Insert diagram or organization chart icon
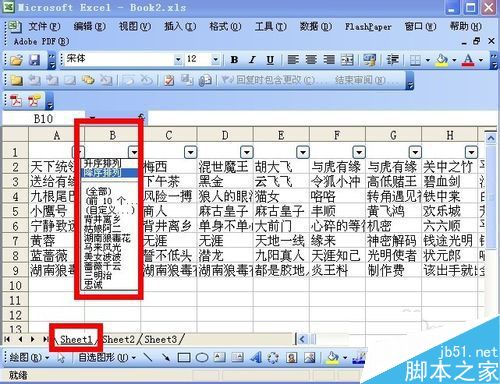Viewport: 500px width, 384px height. click(273, 358)
